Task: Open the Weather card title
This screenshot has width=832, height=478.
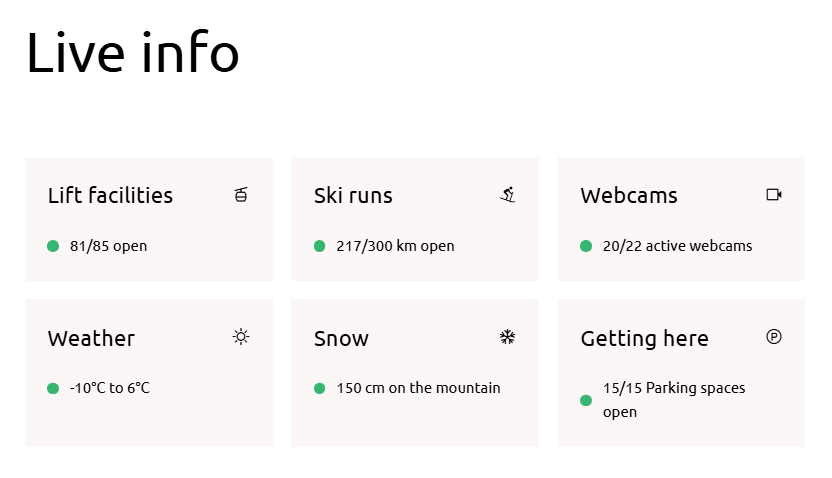Action: (x=91, y=338)
